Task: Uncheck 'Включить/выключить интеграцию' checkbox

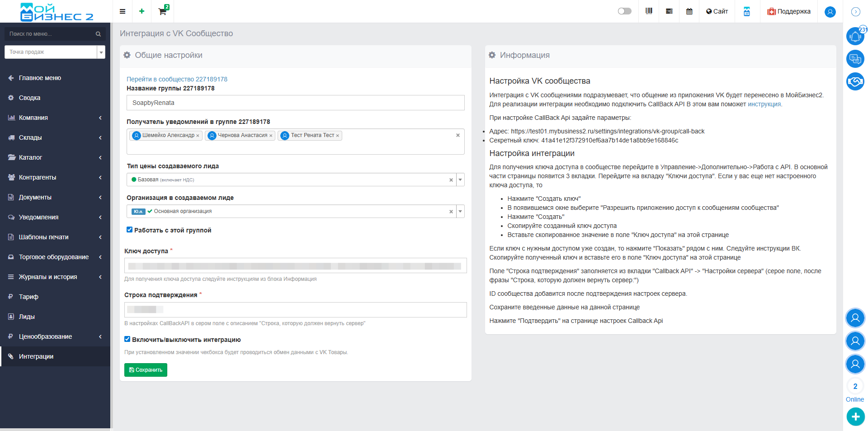Action: (127, 339)
